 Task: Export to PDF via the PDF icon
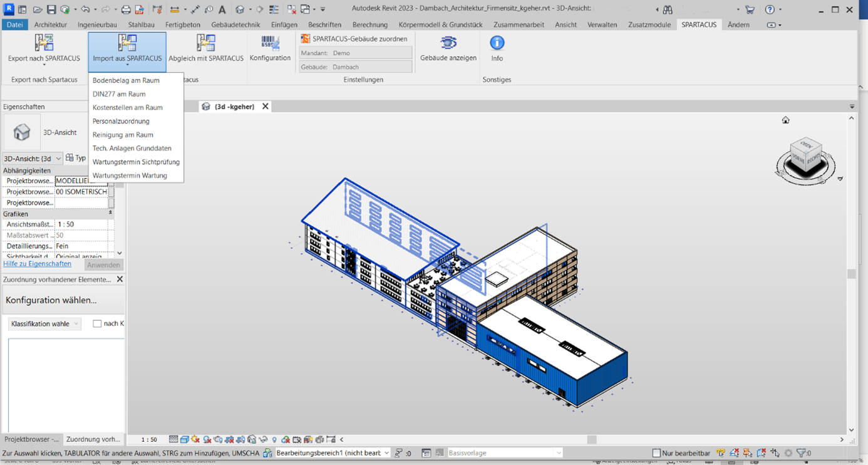click(x=140, y=9)
